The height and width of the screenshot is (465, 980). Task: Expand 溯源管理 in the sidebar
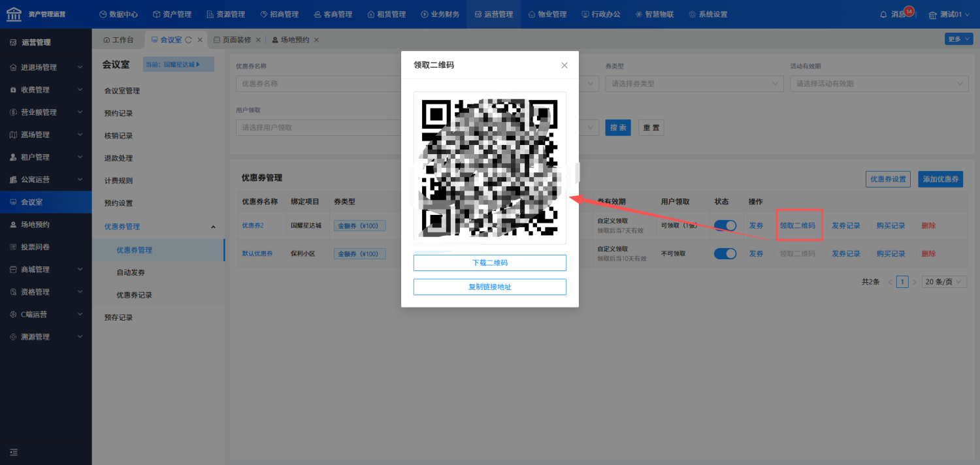[x=46, y=337]
